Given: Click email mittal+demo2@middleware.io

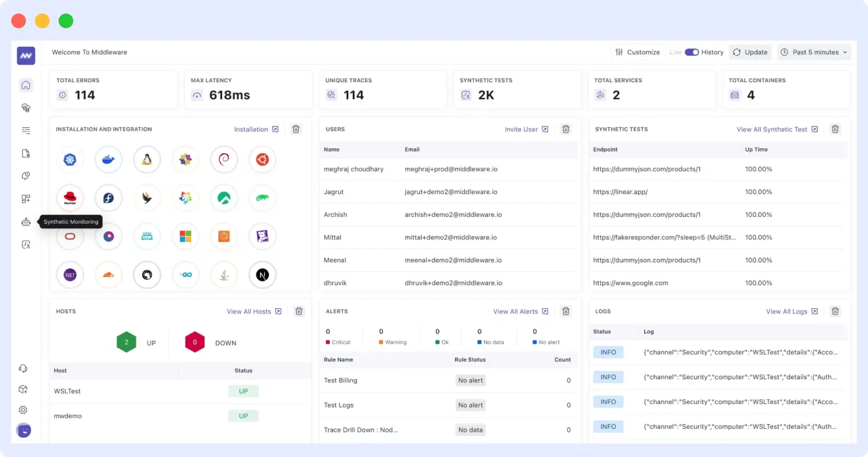Looking at the screenshot, I should pos(451,237).
